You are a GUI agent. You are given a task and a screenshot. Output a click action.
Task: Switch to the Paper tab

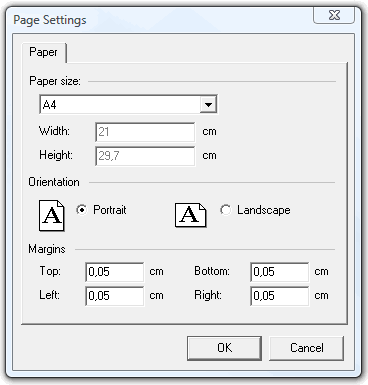pyautogui.click(x=43, y=52)
